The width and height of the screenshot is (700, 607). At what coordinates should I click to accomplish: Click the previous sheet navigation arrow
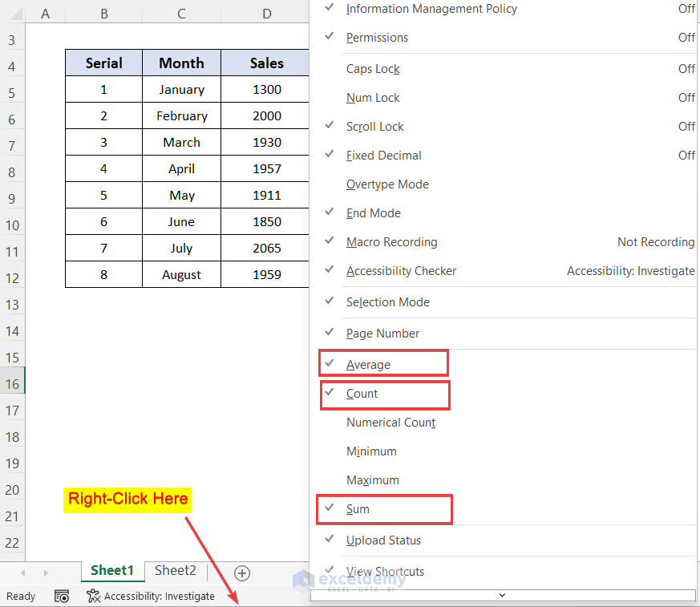pos(22,573)
